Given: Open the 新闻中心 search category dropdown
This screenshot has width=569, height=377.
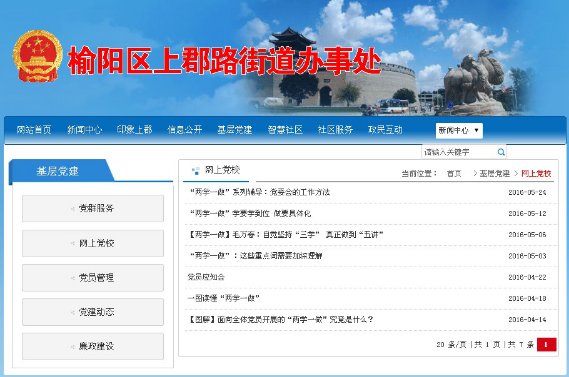Looking at the screenshot, I should click(x=459, y=131).
